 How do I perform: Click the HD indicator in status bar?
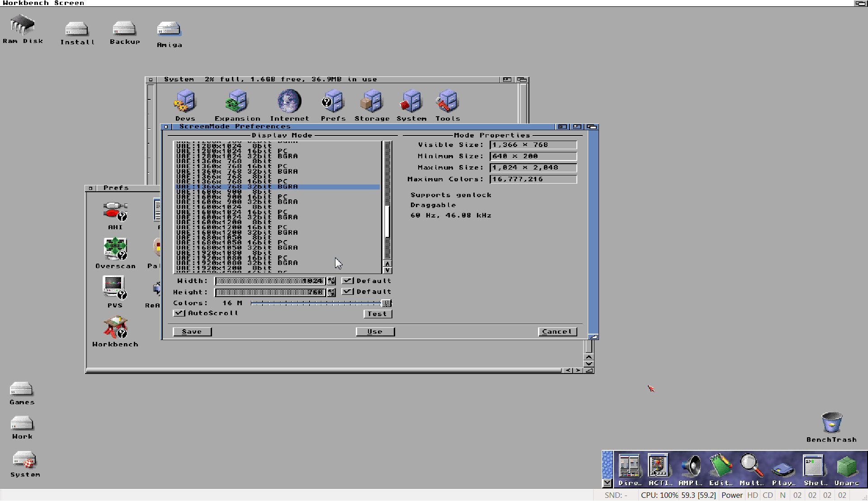click(752, 495)
